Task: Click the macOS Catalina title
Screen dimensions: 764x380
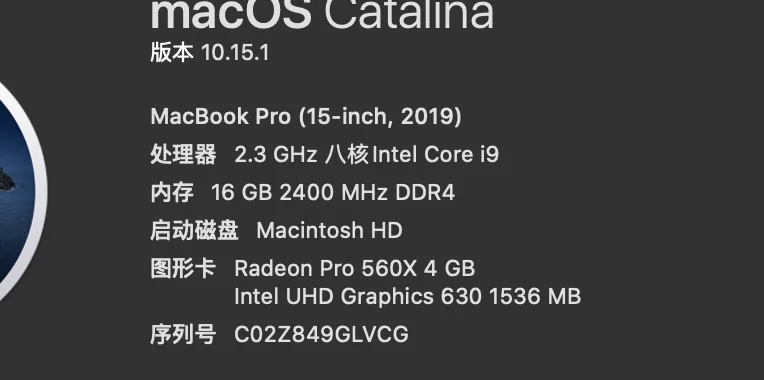Action: (x=322, y=15)
